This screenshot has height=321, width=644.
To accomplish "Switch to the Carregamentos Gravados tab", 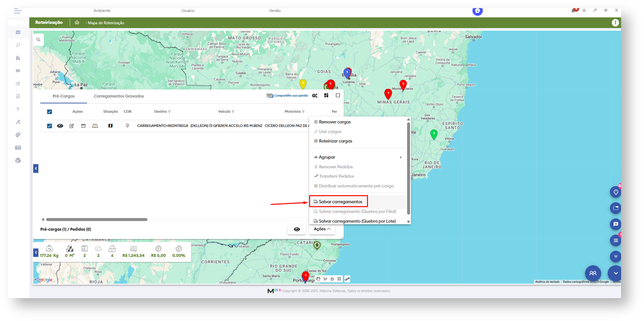I will (118, 96).
